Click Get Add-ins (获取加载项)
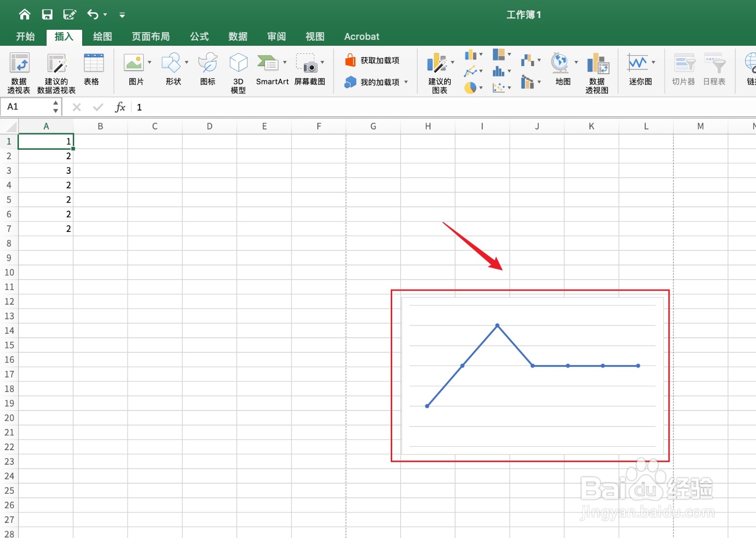756x538 pixels. click(x=372, y=60)
